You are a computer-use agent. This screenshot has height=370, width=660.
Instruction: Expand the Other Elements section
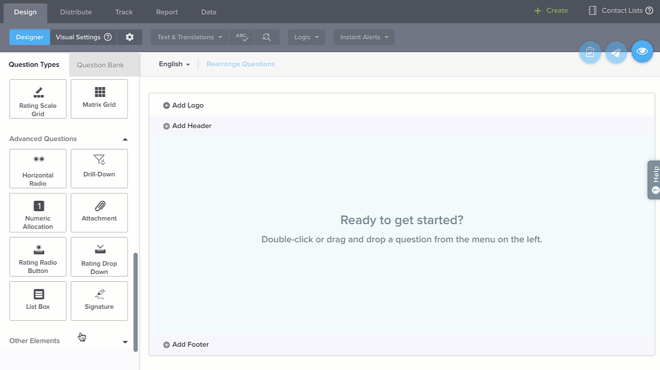[x=125, y=342]
